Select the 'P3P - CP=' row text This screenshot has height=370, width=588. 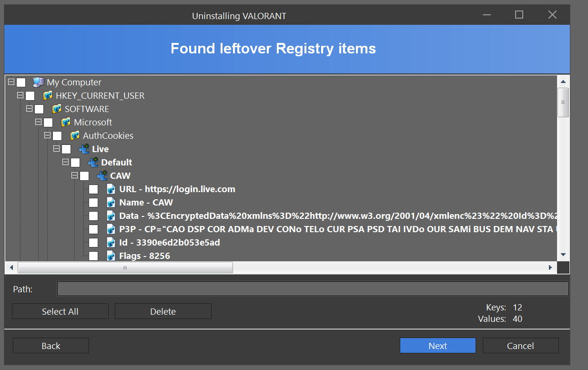click(x=338, y=229)
